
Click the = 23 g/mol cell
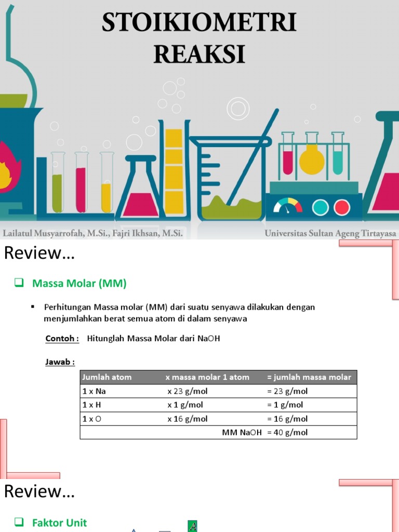tap(287, 391)
